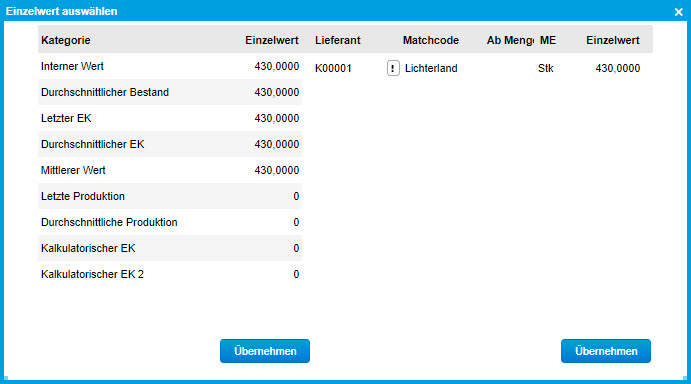Screen dimensions: 691x384
Task: Click the Letzter EK value 430,0000
Action: (x=277, y=118)
